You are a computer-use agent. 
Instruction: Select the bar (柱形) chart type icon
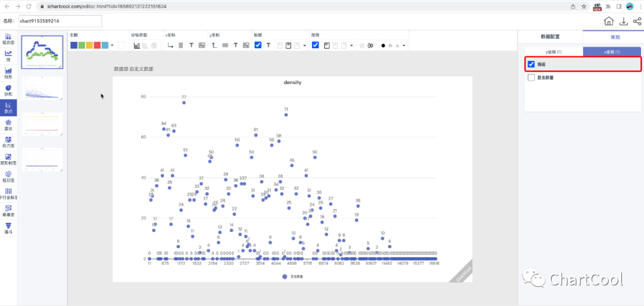coord(8,73)
